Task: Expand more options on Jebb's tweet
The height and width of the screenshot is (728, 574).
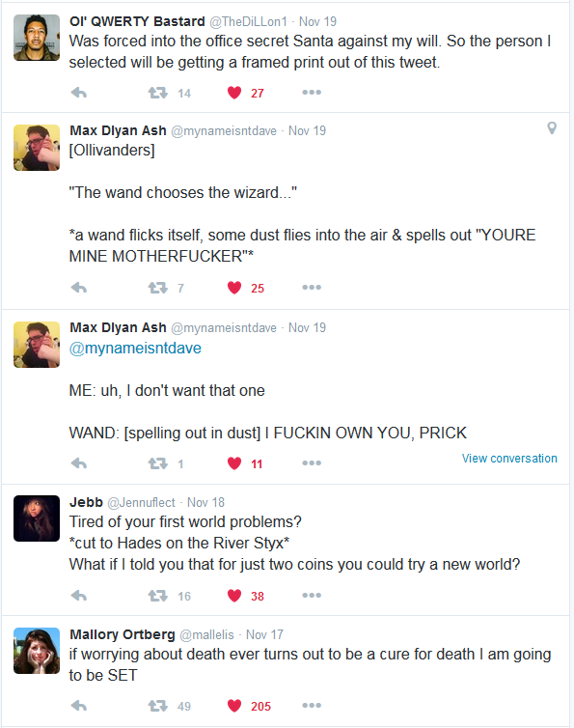Action: tap(312, 595)
